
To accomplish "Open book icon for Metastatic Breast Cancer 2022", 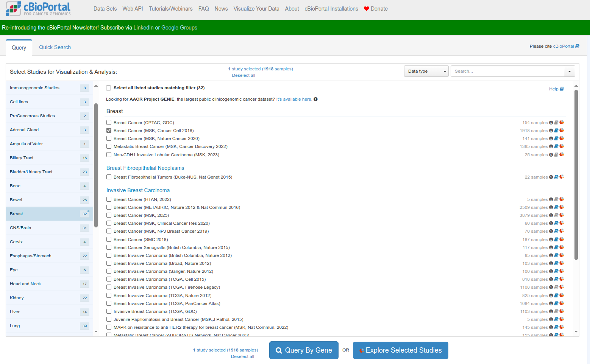I will (556, 146).
